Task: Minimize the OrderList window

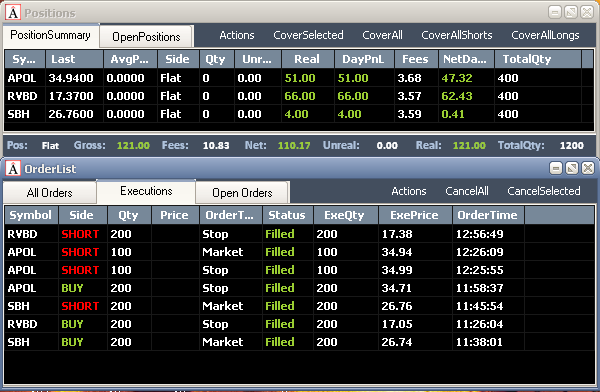Action: [x=556, y=168]
